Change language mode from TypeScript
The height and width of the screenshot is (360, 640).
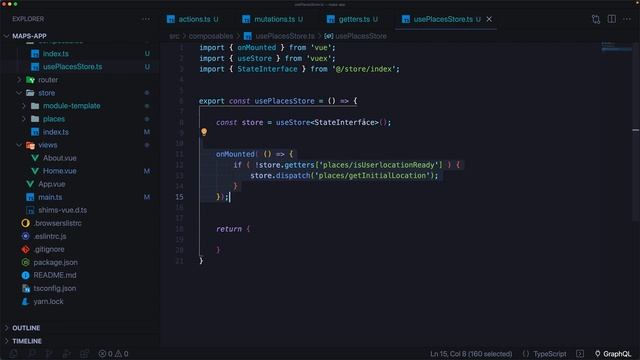click(549, 354)
